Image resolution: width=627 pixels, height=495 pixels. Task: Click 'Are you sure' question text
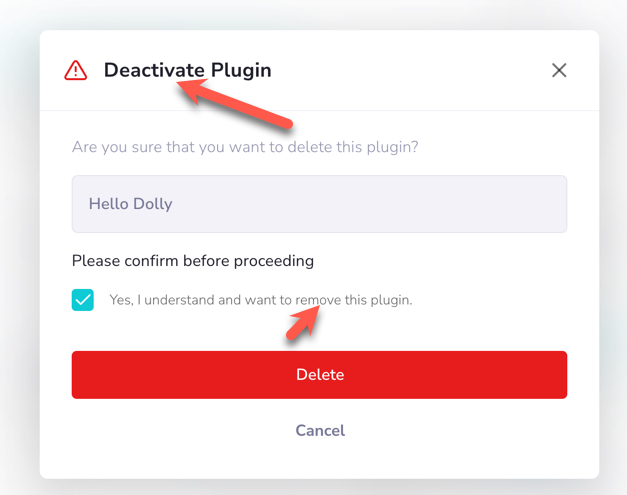click(x=245, y=147)
